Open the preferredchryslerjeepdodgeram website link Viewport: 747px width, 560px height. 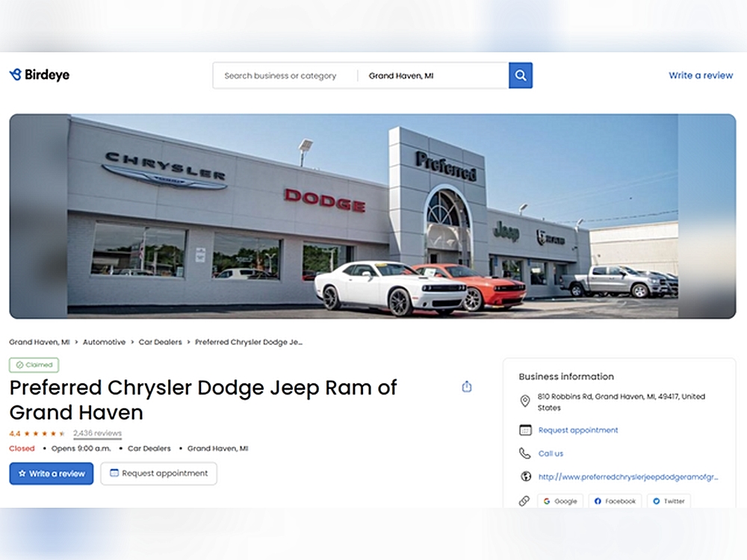[628, 476]
